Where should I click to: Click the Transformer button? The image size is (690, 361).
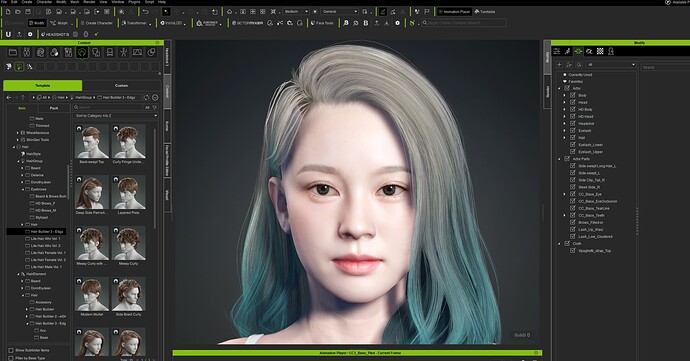tap(136, 23)
